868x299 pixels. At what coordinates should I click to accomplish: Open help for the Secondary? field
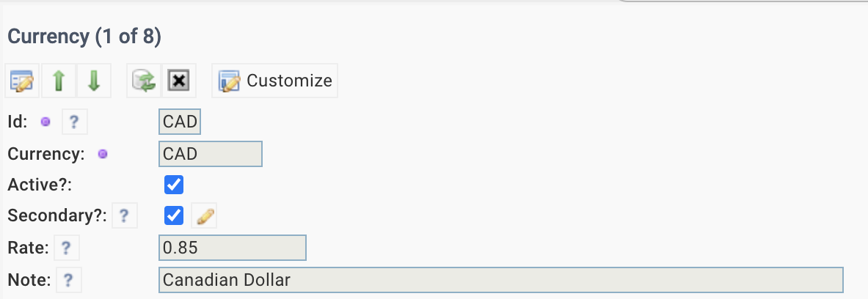(125, 215)
